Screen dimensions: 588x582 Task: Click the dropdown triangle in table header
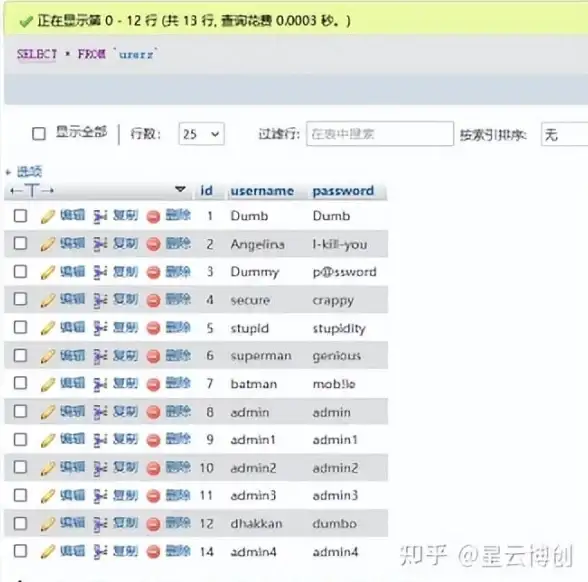click(180, 189)
